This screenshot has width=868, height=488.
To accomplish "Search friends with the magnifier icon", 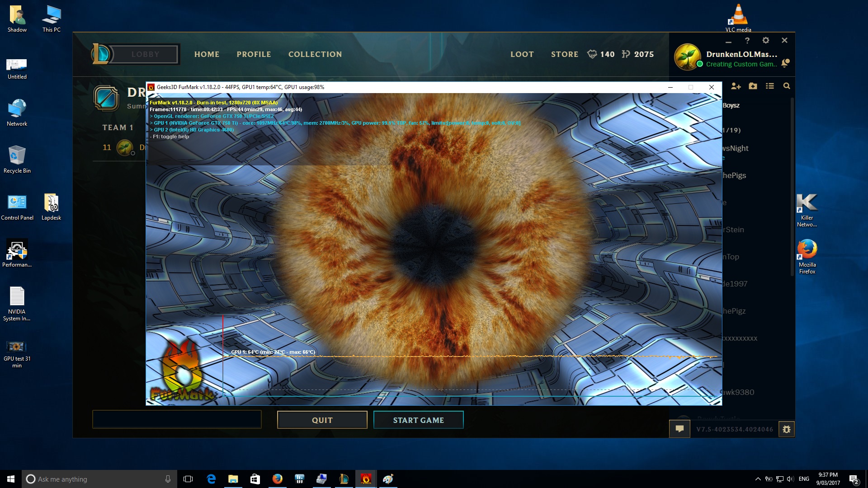I will pos(787,86).
